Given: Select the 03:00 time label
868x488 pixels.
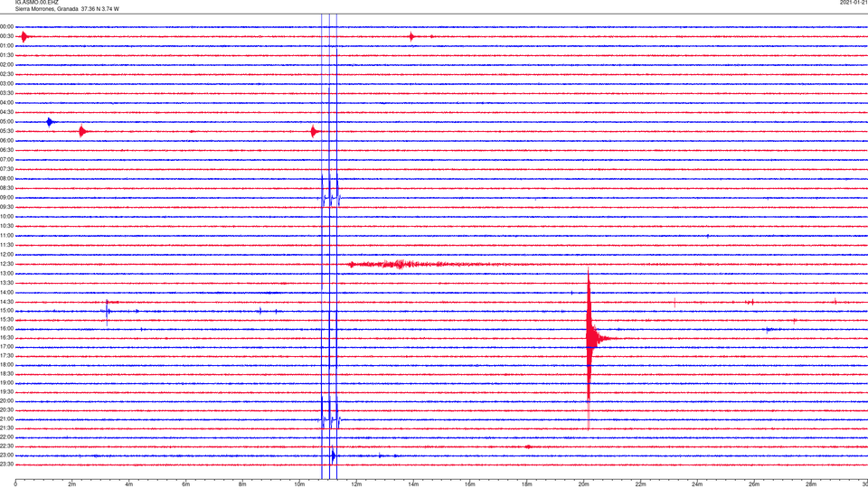Looking at the screenshot, I should tap(6, 84).
